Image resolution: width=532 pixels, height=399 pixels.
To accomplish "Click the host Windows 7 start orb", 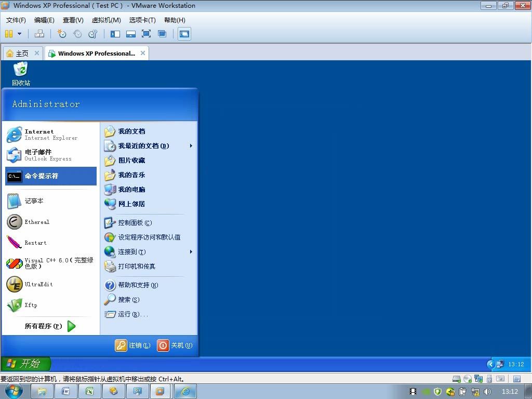I will 14,392.
